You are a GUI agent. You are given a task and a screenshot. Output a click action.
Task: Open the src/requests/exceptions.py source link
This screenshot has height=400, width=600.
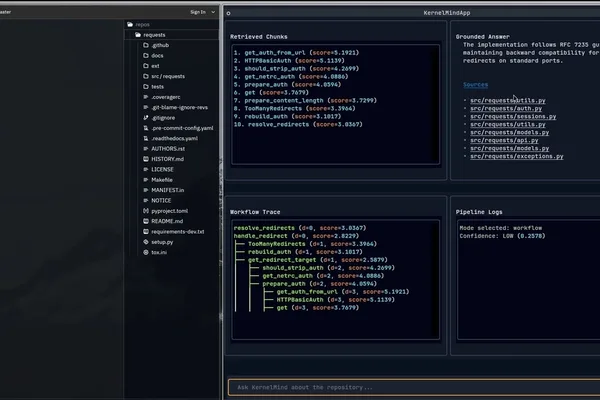click(x=517, y=156)
